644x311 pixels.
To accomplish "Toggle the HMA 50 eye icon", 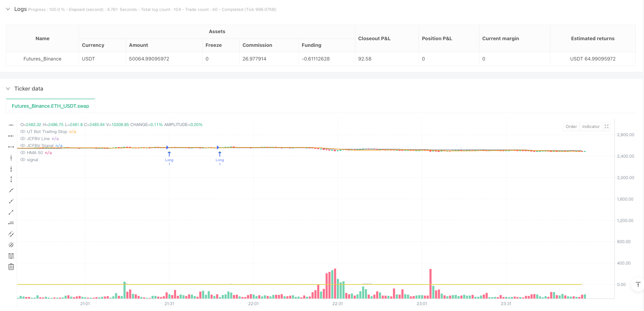I will click(23, 153).
